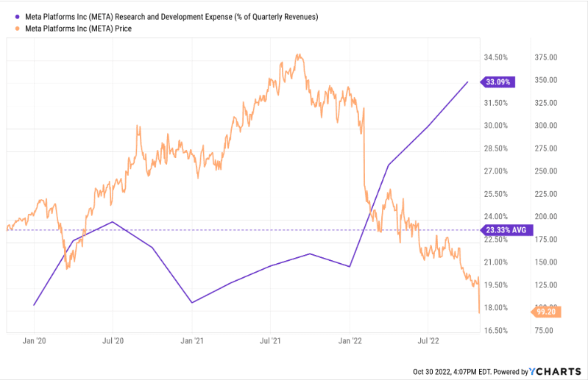Image resolution: width=588 pixels, height=380 pixels.
Task: Click the Jan '22 x-axis label
Action: 350,341
